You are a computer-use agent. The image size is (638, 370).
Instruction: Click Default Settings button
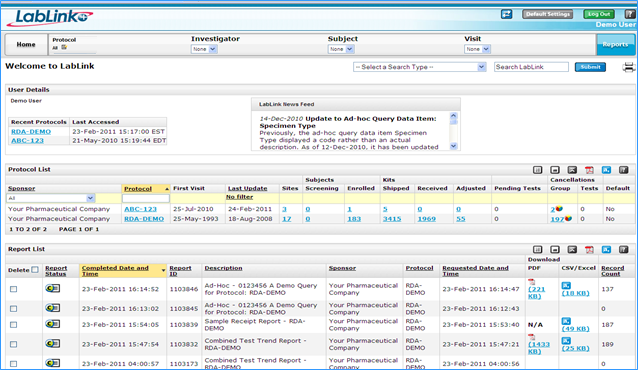[x=548, y=14]
